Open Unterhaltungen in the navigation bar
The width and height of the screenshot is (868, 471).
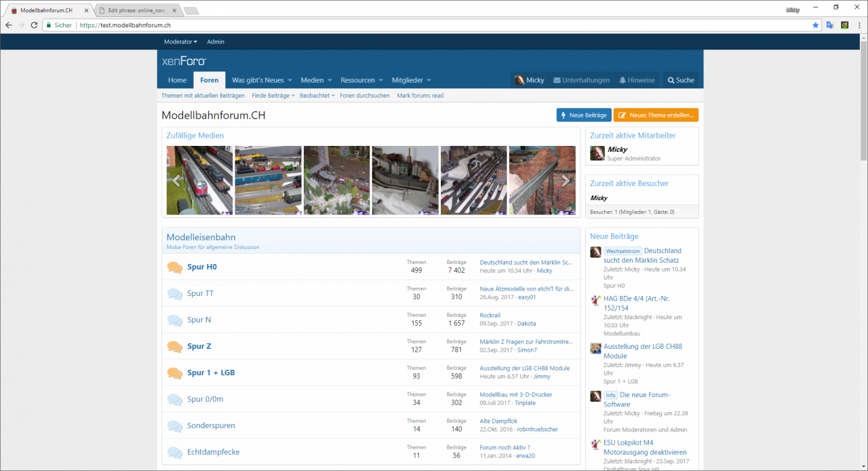pyautogui.click(x=581, y=80)
